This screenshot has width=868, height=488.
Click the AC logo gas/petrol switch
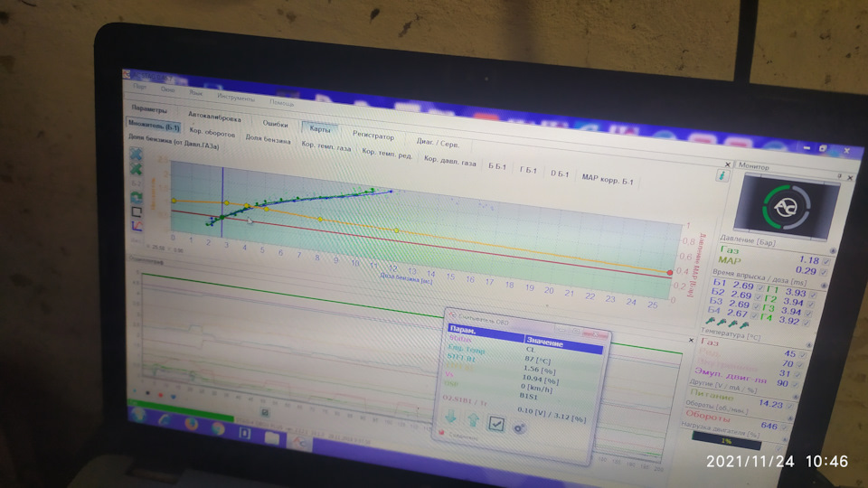[786, 208]
